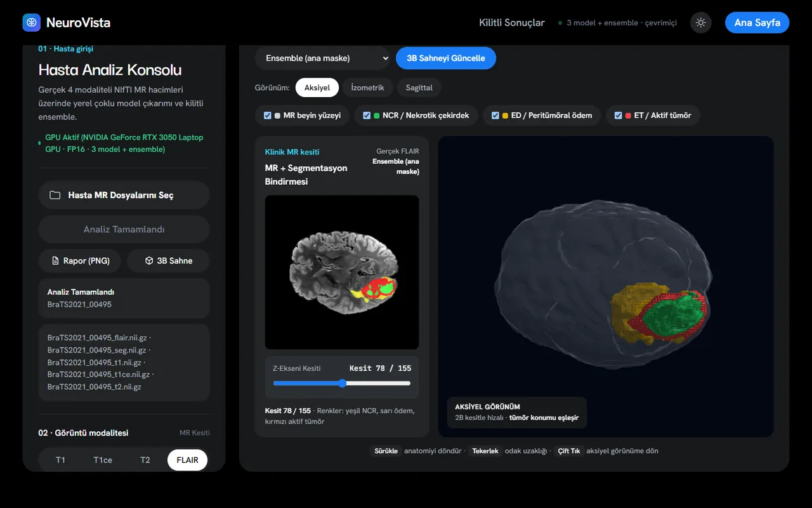Click the NeuroVista brain logo icon
This screenshot has height=508, width=812.
[32, 23]
